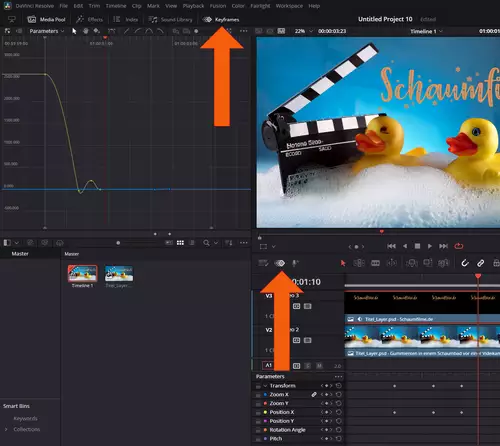Screen dimensions: 500x446
Task: Switch media pool to thumbnail grid view
Action: click(x=180, y=243)
